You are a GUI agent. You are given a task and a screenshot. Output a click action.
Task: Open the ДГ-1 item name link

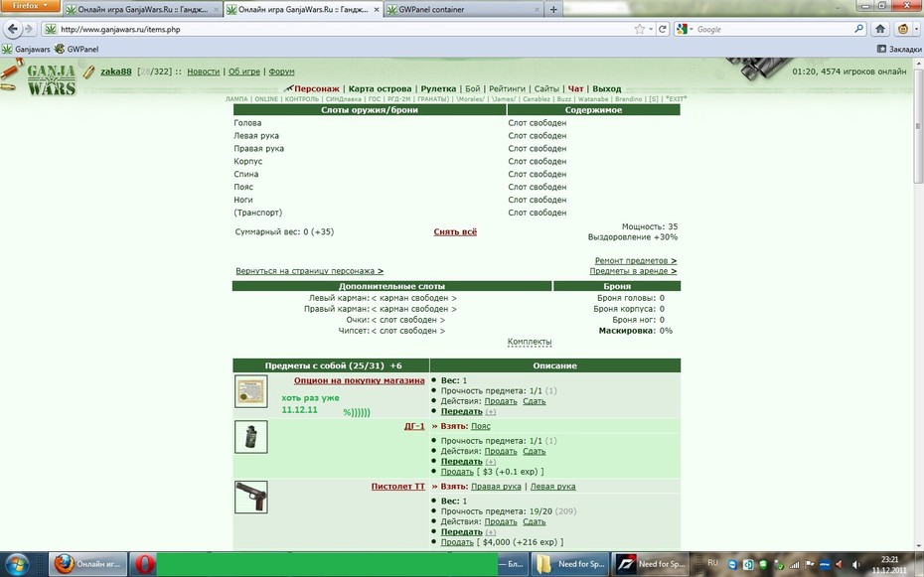[414, 426]
